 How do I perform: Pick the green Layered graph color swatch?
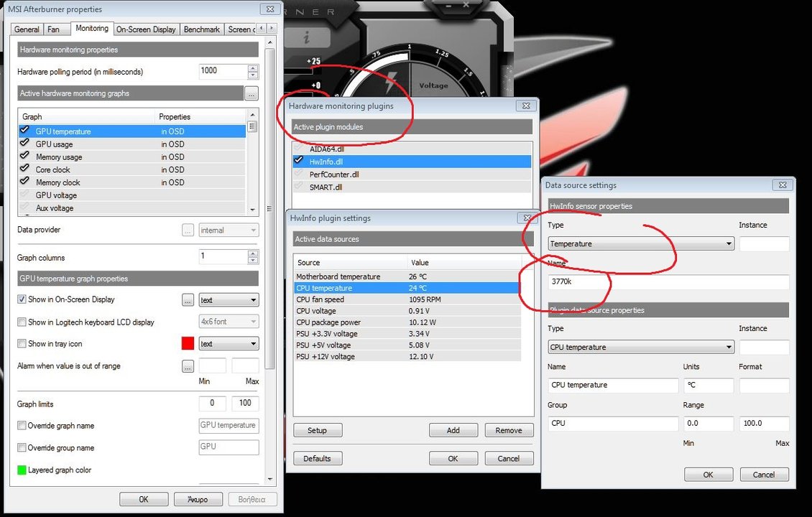[x=22, y=470]
